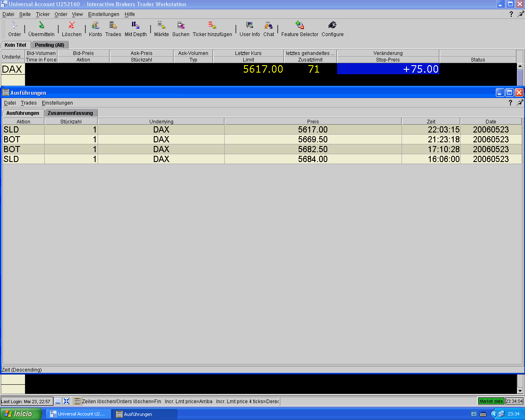Click the Market data status indicator
Screen dimensions: 525x420
tap(491, 401)
